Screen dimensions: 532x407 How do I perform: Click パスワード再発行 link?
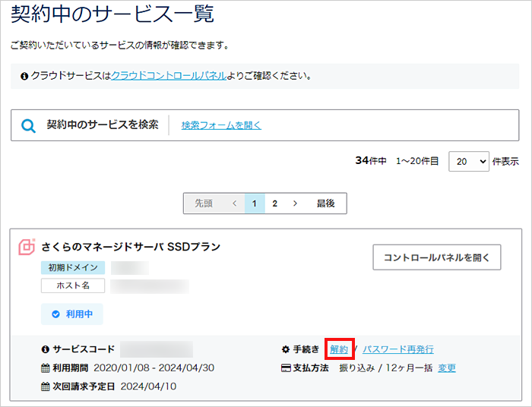tap(397, 349)
